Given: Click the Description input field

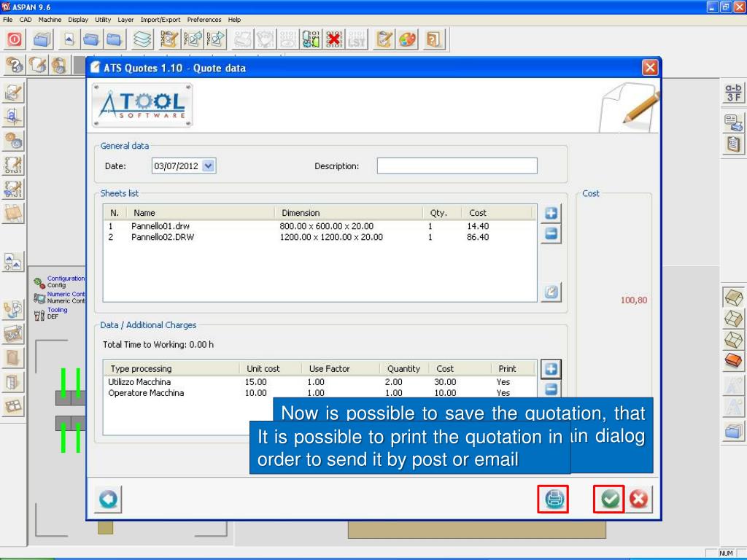Looking at the screenshot, I should point(457,166).
